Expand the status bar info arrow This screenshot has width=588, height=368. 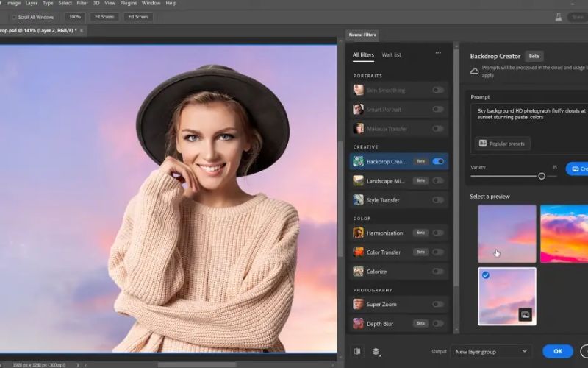(x=78, y=364)
